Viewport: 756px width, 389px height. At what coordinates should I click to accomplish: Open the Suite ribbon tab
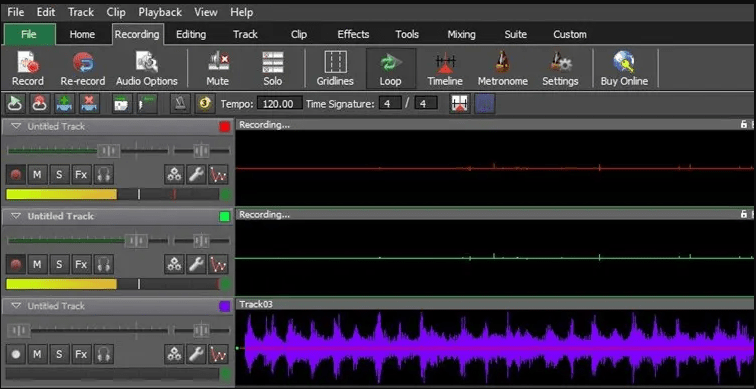515,35
